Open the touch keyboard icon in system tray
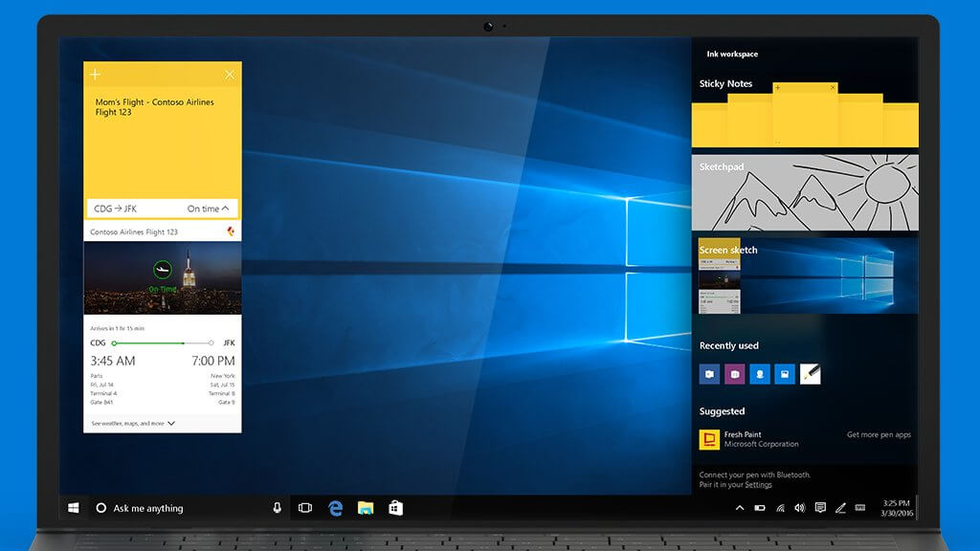 point(861,508)
